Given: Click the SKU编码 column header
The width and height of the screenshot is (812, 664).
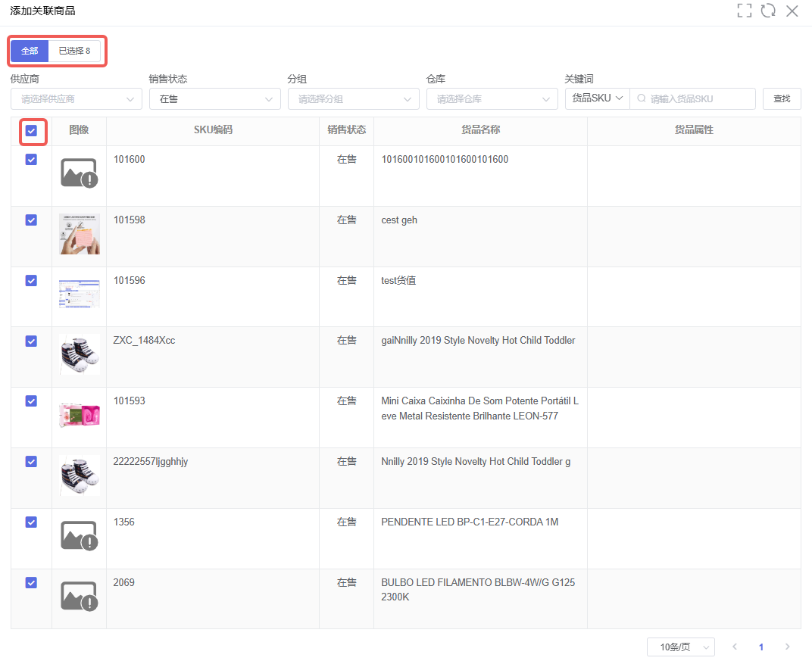Looking at the screenshot, I should click(213, 130).
